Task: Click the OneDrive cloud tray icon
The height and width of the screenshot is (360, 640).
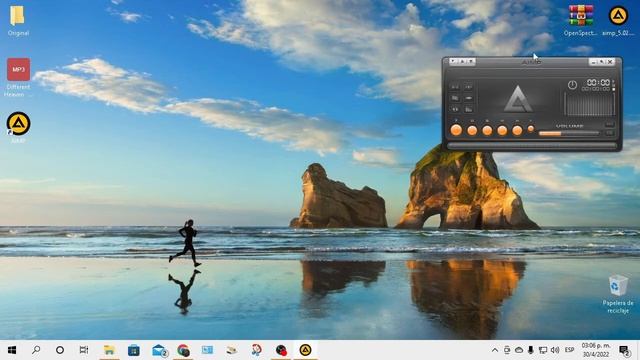Action: tap(519, 350)
